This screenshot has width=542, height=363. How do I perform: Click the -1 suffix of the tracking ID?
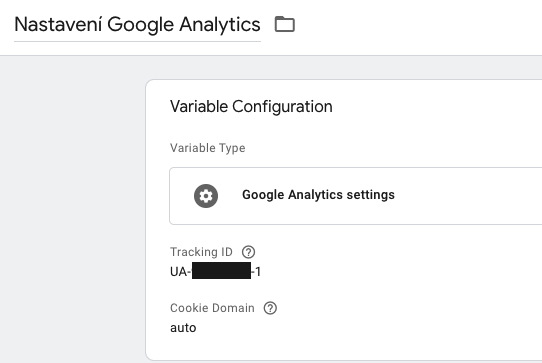tap(256, 272)
